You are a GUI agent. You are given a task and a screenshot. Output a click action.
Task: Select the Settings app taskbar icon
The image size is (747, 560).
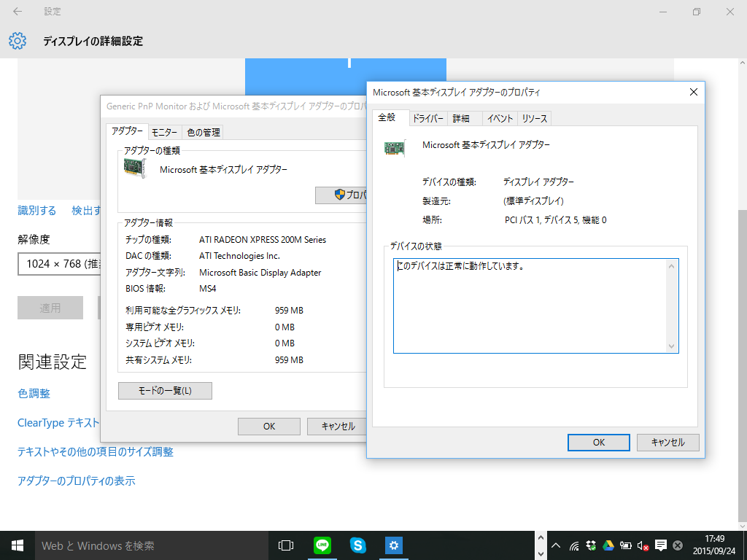click(393, 545)
